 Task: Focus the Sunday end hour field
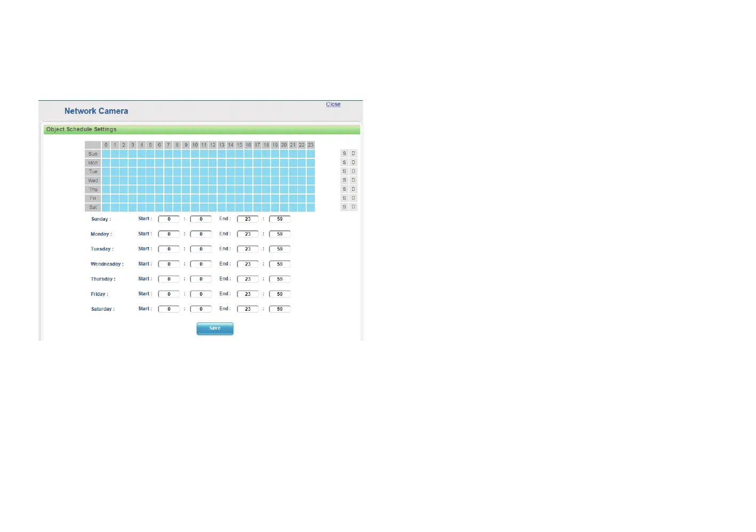[248, 219]
